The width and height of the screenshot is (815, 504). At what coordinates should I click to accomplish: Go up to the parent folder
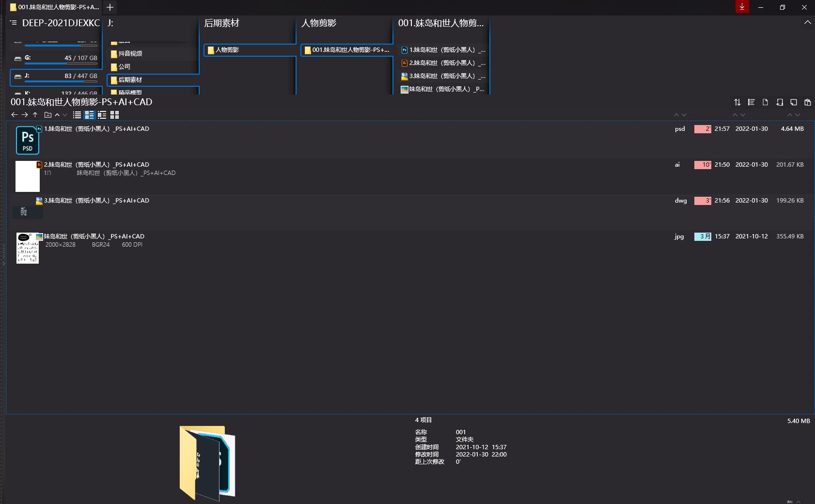pyautogui.click(x=35, y=115)
